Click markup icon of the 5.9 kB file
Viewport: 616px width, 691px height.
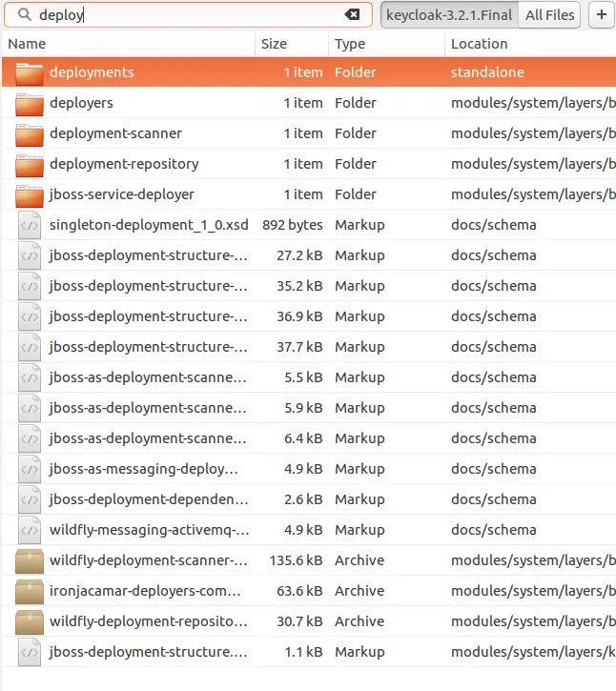point(30,408)
